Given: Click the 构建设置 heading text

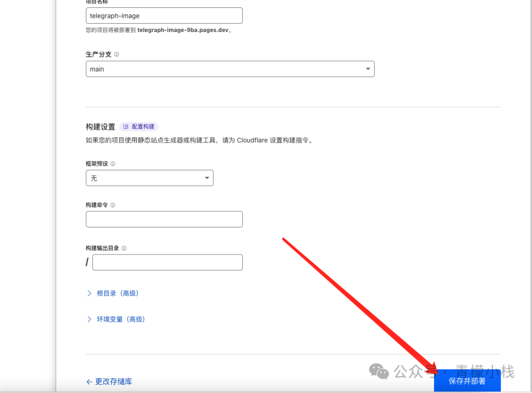Looking at the screenshot, I should 100,127.
